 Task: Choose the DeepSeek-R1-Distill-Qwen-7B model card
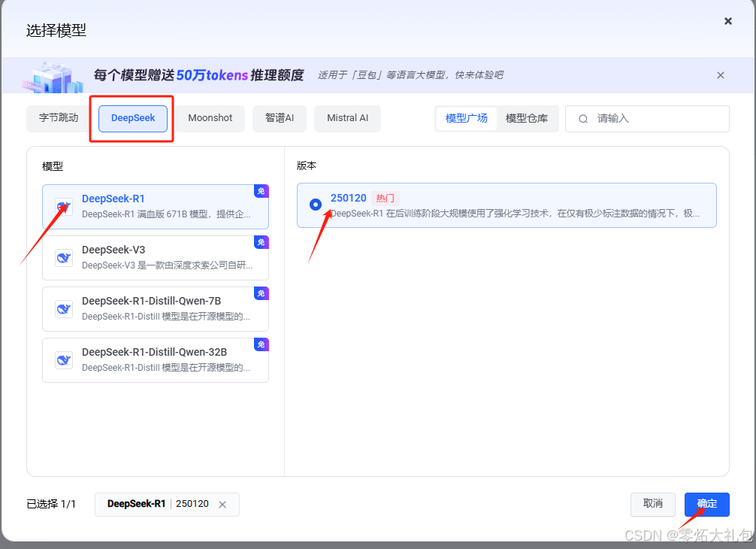click(x=156, y=309)
